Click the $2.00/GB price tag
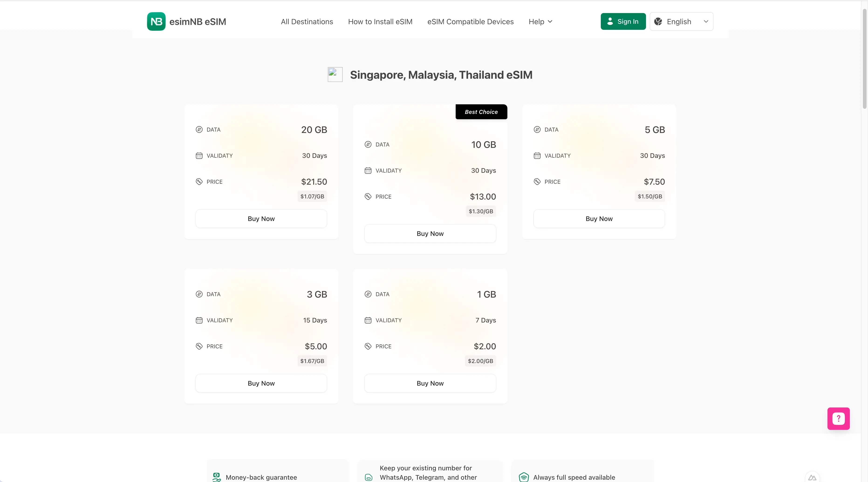This screenshot has height=482, width=868. click(x=480, y=361)
